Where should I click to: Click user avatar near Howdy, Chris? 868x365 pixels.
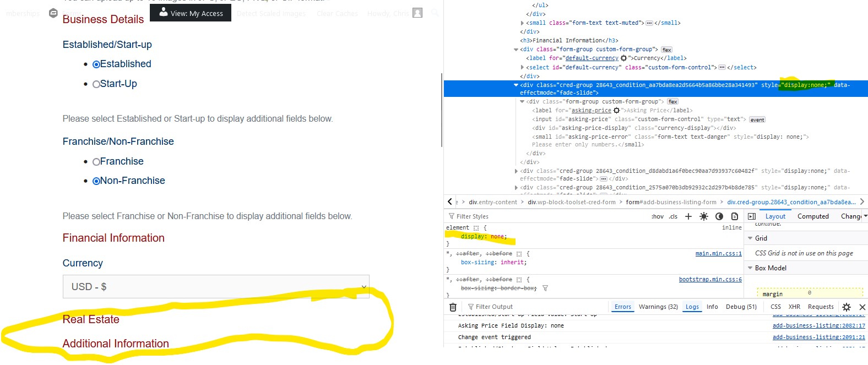click(417, 13)
